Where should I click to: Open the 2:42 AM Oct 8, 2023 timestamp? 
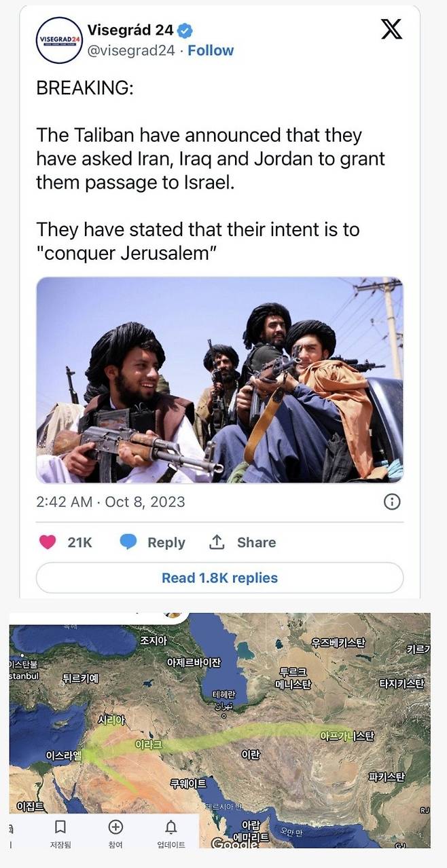coord(110,502)
